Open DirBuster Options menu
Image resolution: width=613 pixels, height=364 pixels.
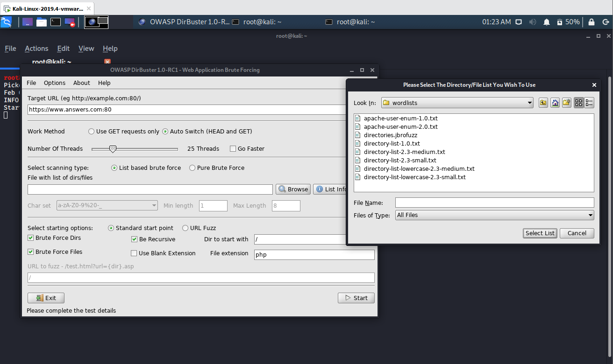point(55,83)
